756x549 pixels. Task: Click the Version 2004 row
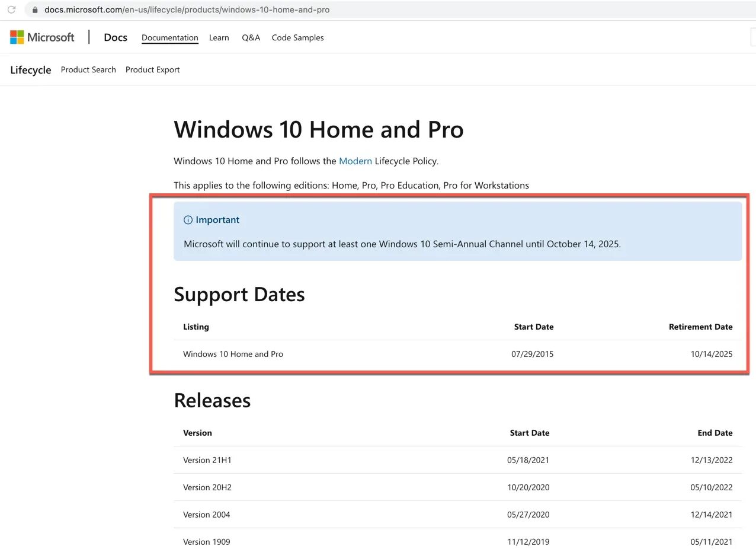click(x=457, y=515)
